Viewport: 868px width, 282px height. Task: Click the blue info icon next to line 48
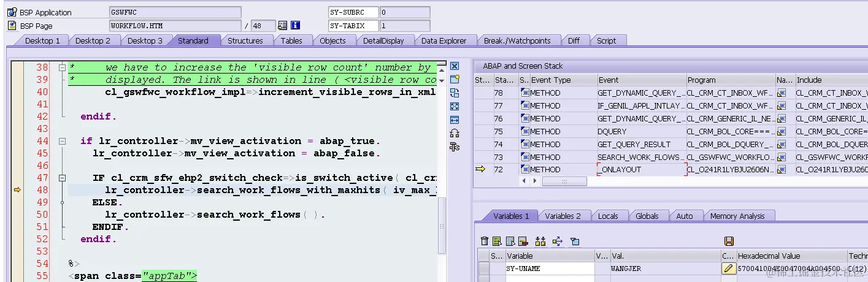point(295,26)
